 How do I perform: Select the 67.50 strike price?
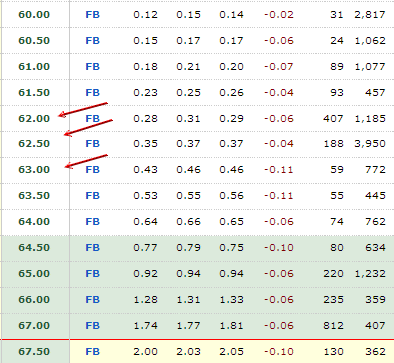(x=34, y=352)
